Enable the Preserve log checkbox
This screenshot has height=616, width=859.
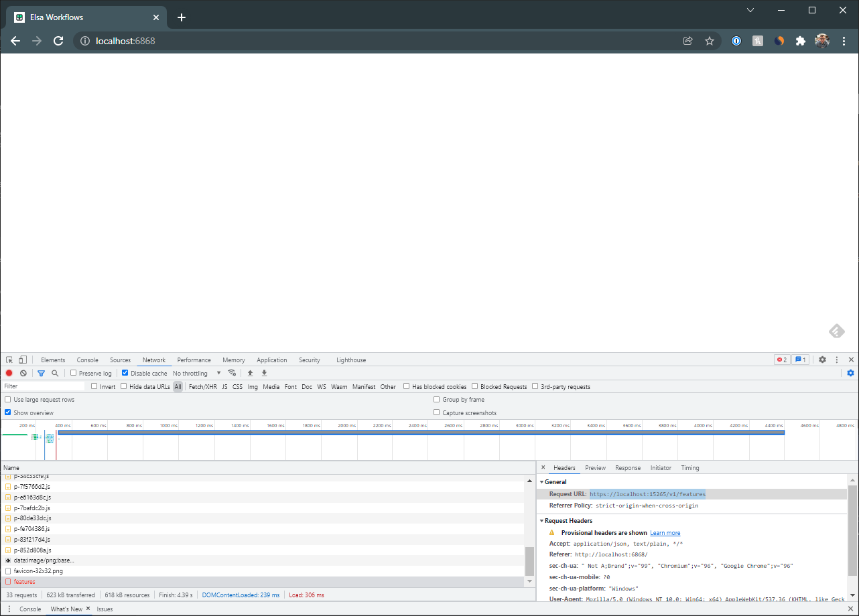click(x=73, y=373)
